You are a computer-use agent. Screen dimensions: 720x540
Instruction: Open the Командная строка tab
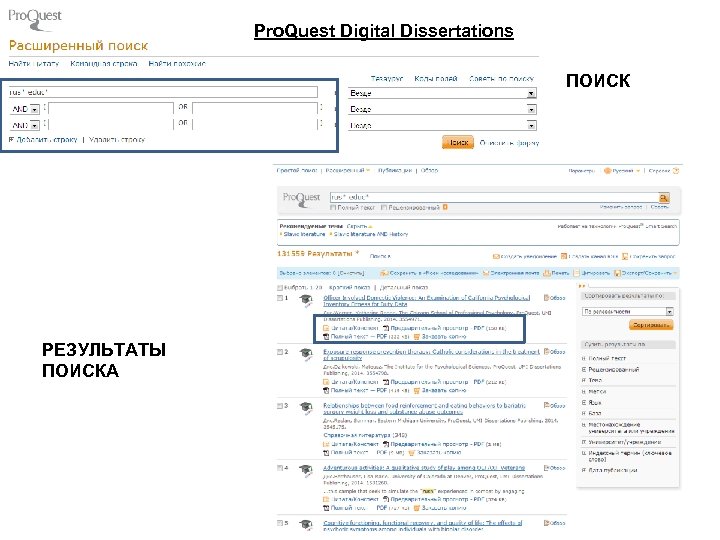tap(103, 63)
